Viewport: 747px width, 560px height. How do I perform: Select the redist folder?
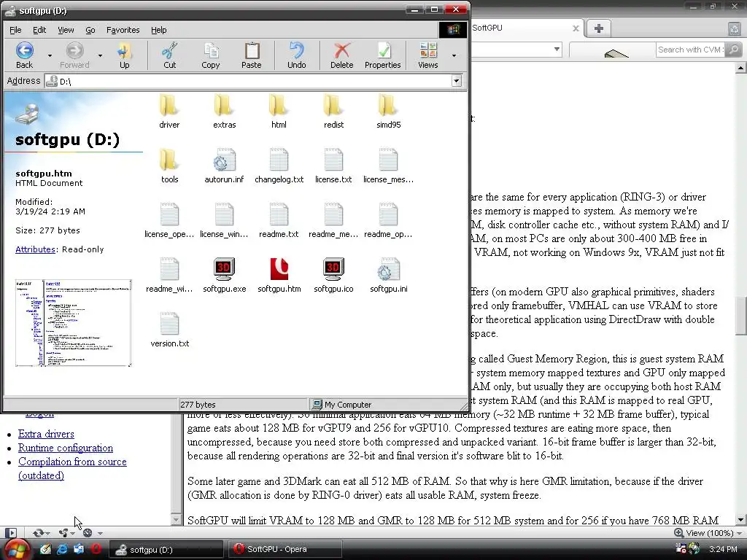tap(333, 111)
